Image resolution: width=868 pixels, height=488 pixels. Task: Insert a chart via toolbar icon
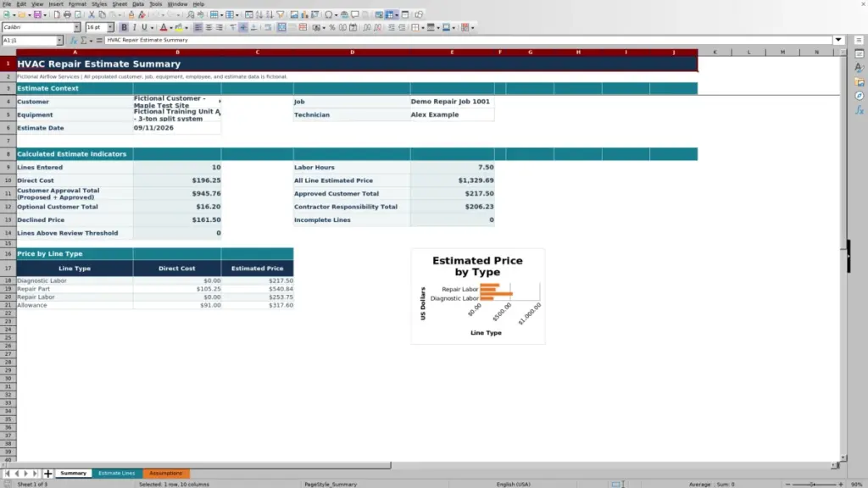click(304, 14)
